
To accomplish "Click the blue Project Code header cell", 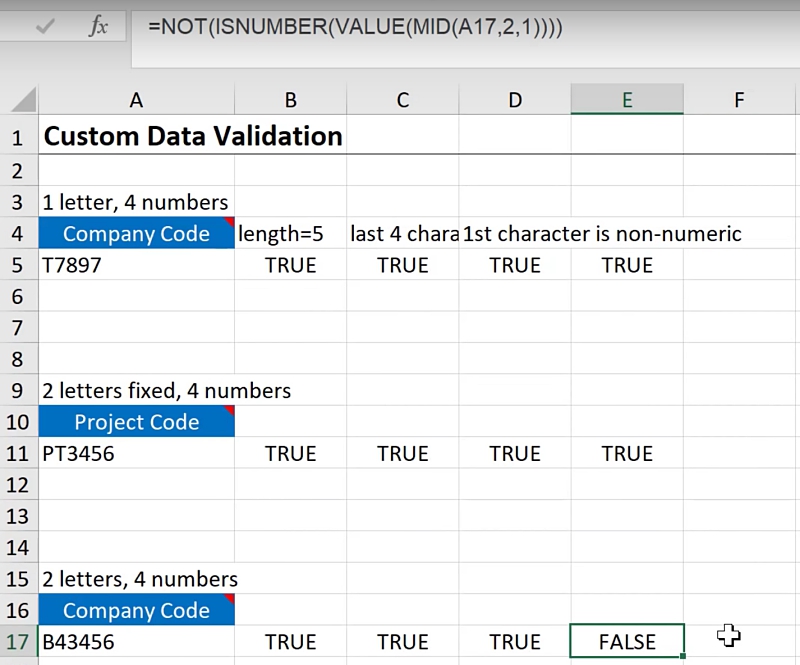I will click(136, 422).
